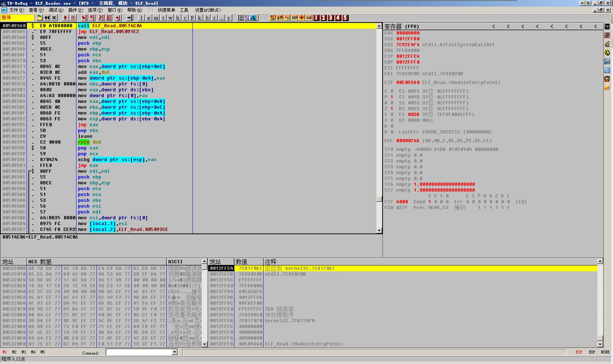Show source with 's' button
The width and height of the screenshot is (613, 364).
(x=229, y=18)
